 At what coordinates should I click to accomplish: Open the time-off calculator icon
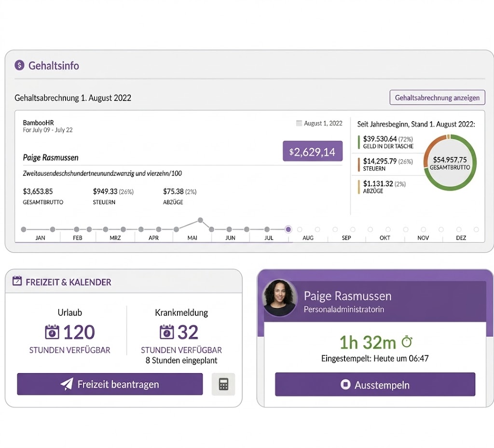[223, 384]
